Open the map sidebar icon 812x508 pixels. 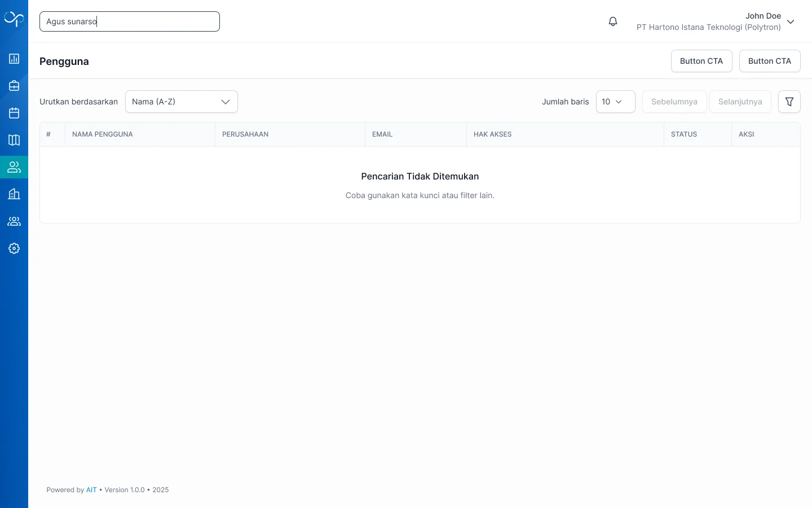point(14,140)
